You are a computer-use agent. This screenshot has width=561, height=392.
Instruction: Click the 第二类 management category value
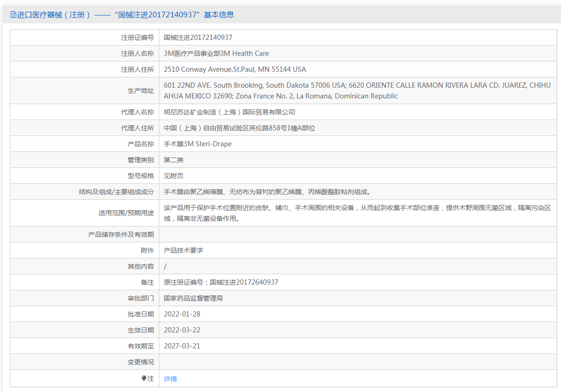173,160
